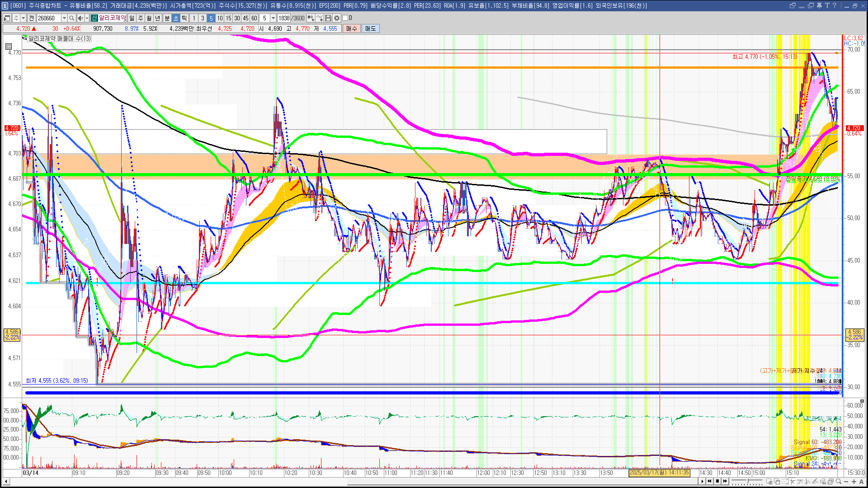Image resolution: width=868 pixels, height=488 pixels.
Task: Open the interval value 5 dropdown
Action: tap(273, 18)
